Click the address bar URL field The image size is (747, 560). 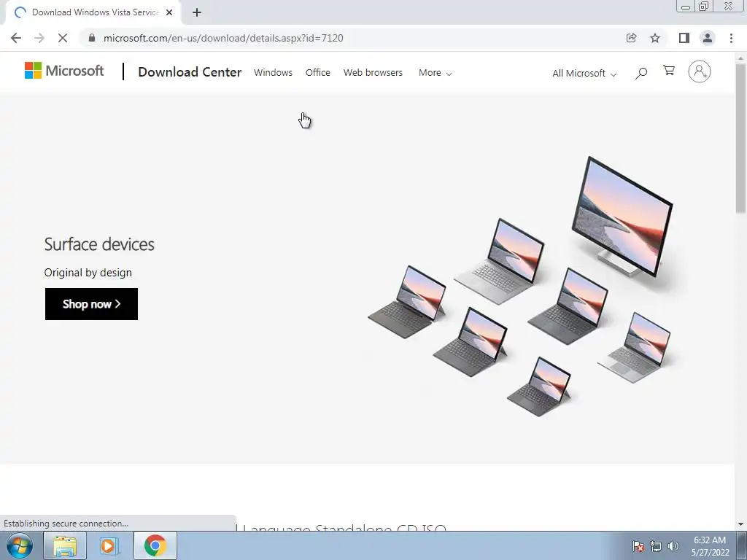(352, 38)
